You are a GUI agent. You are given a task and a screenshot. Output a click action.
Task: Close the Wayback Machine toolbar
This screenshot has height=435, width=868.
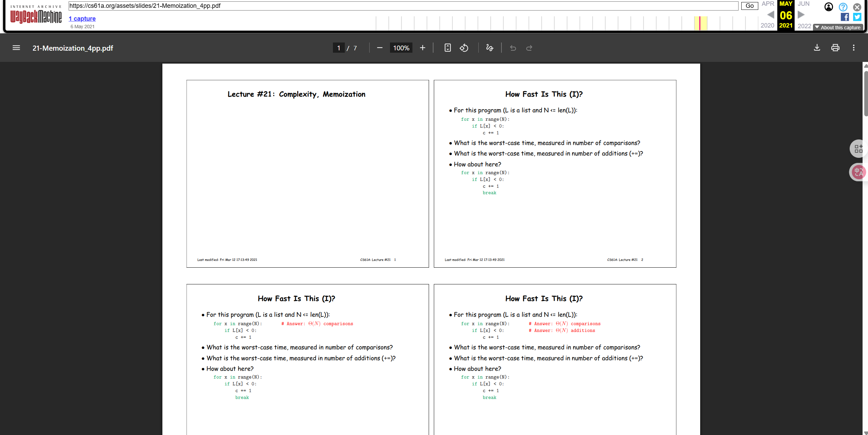coord(857,7)
